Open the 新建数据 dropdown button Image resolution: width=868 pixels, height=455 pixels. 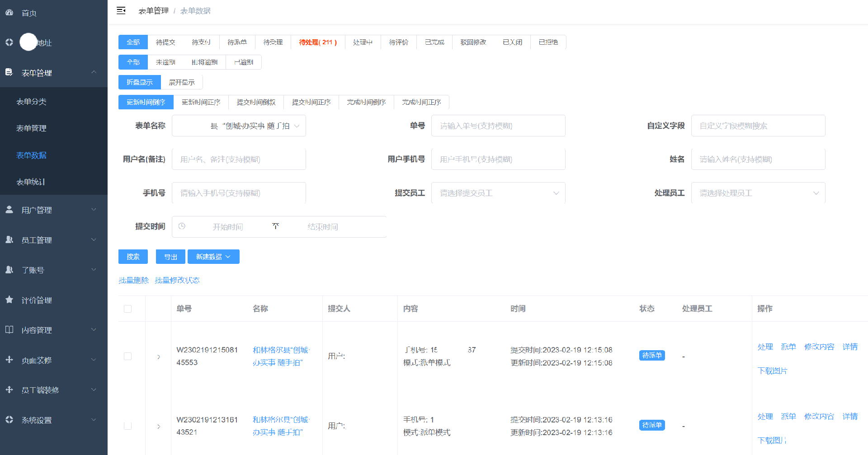click(x=213, y=257)
